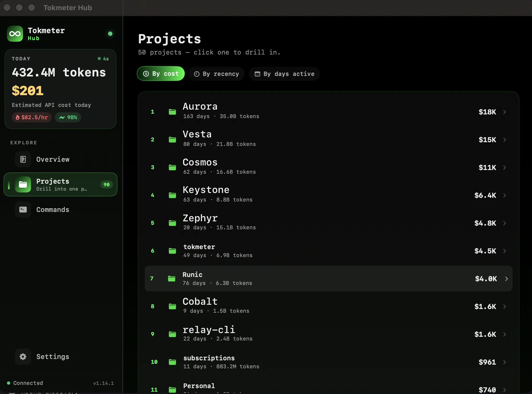Click the Projects folder icon in sidebar
This screenshot has width=532, height=394.
pyautogui.click(x=23, y=184)
